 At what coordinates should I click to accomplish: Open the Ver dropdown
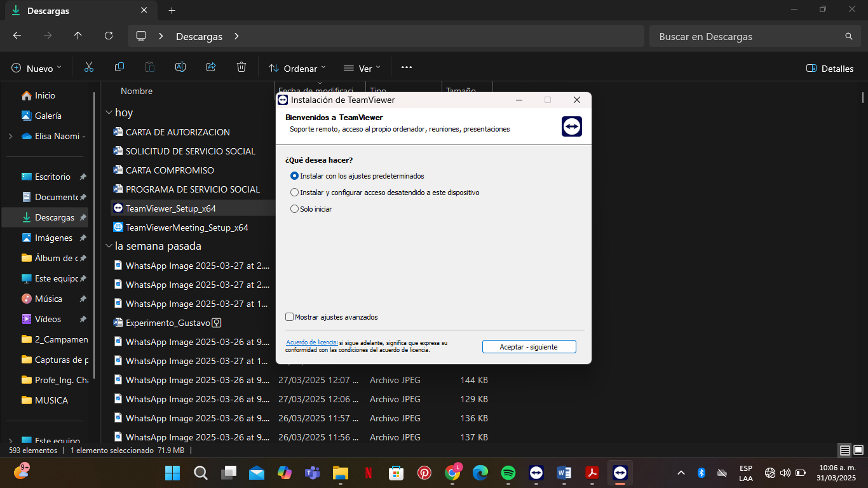(x=362, y=68)
